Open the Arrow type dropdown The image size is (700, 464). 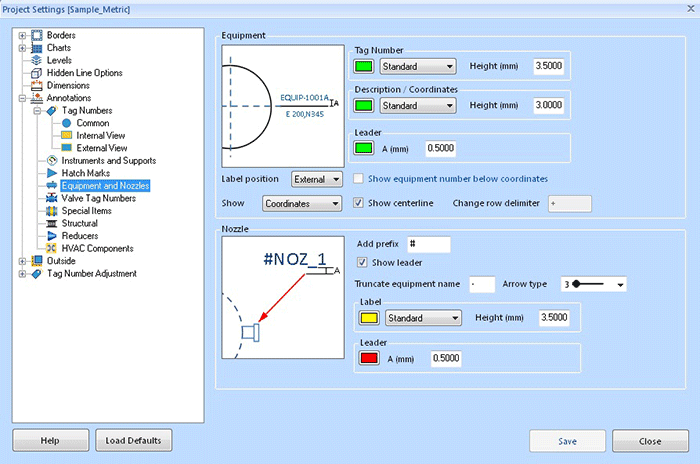click(593, 284)
